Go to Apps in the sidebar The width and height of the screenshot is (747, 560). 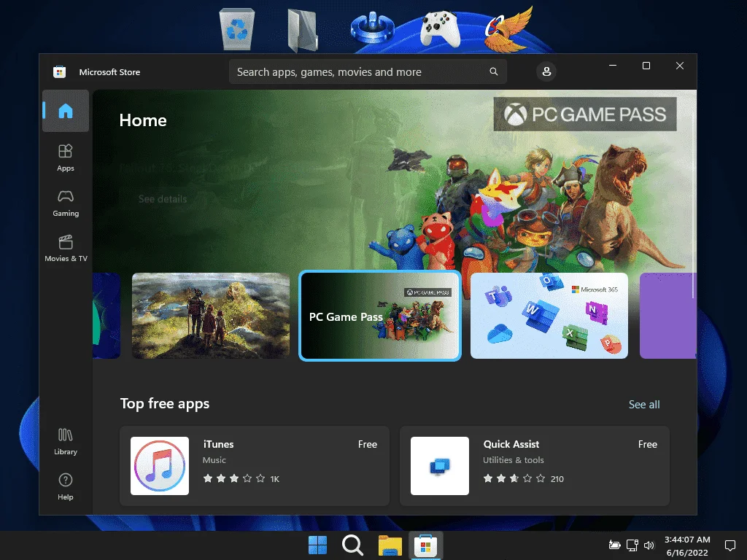coord(65,157)
